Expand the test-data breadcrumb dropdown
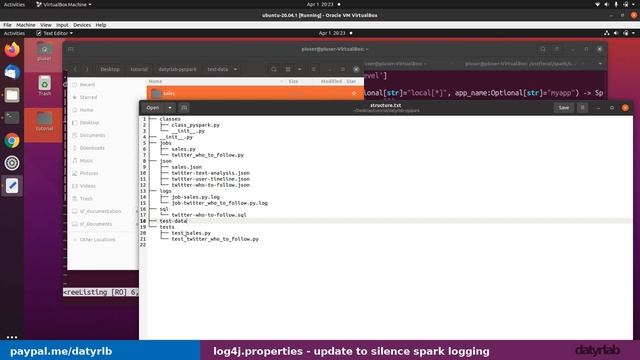Image resolution: width=640 pixels, height=360 pixels. pos(236,69)
